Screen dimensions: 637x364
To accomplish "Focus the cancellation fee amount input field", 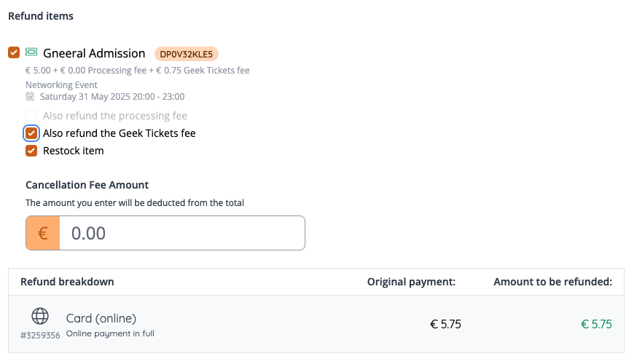I will tap(182, 233).
